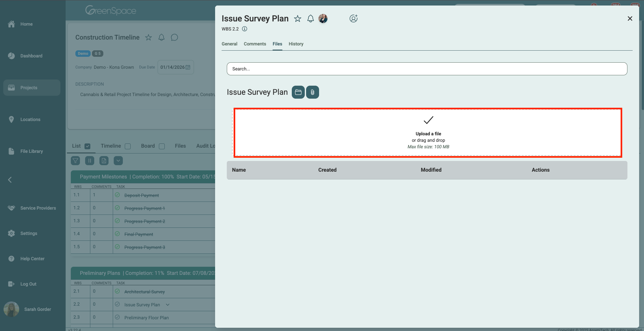
Task: Toggle the Board view checkbox
Action: [162, 146]
